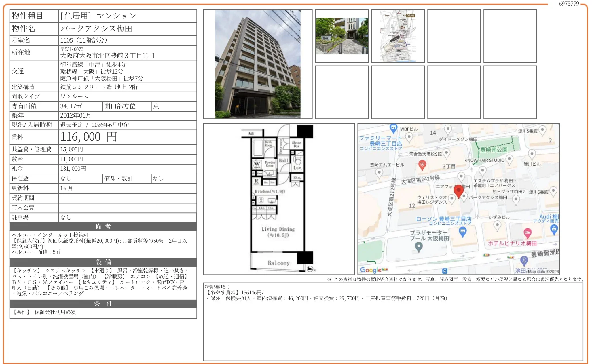Click the Audi 梅田 shopping pin

[554, 229]
